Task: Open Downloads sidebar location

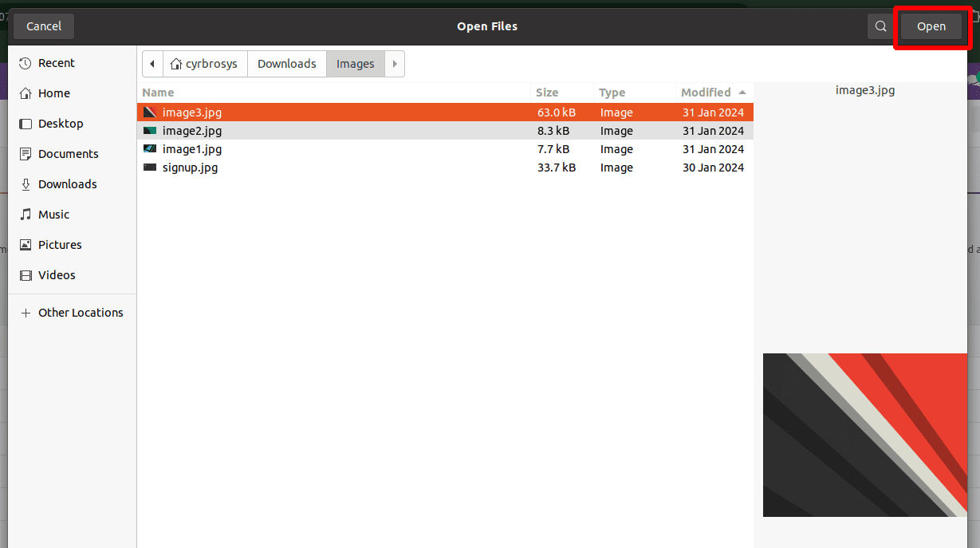Action: tap(73, 184)
